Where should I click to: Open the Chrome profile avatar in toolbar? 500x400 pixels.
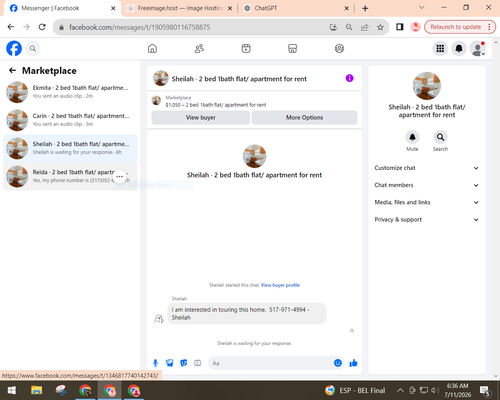415,27
